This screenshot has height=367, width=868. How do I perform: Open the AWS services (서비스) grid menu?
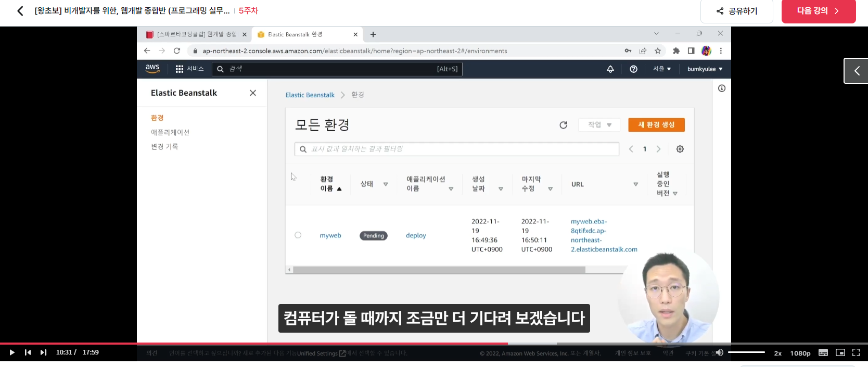[x=189, y=69]
